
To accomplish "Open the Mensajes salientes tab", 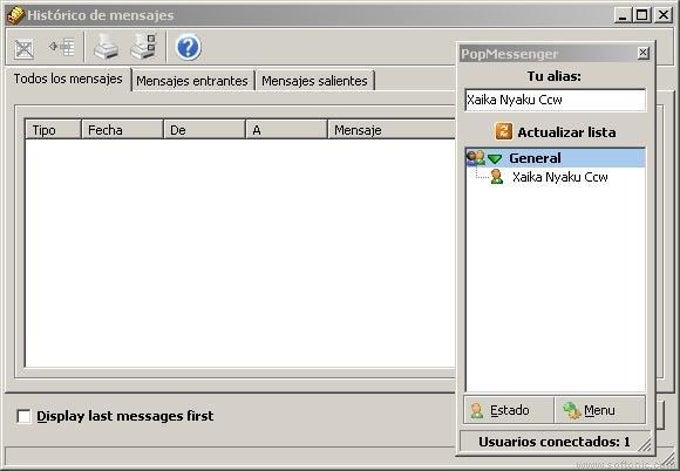I will pyautogui.click(x=314, y=81).
